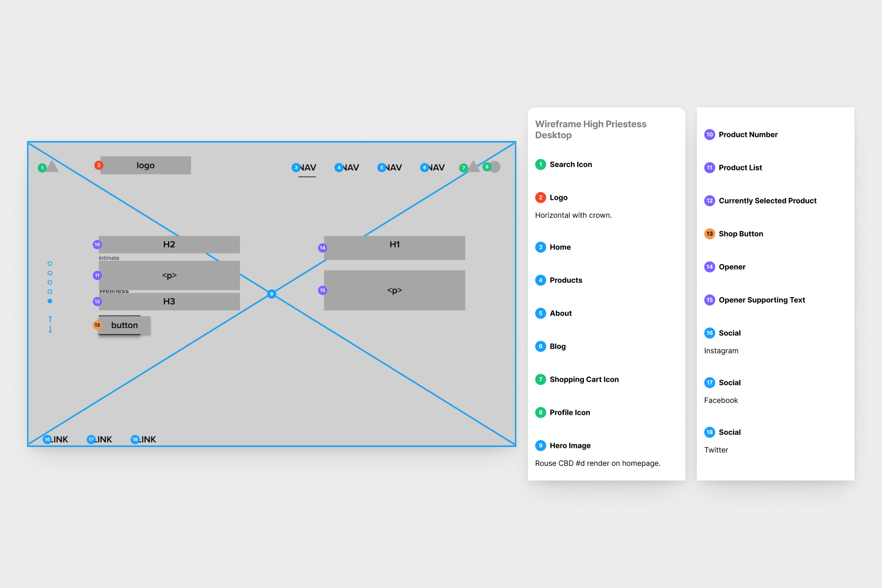Select the filled pagination dot

[50, 301]
